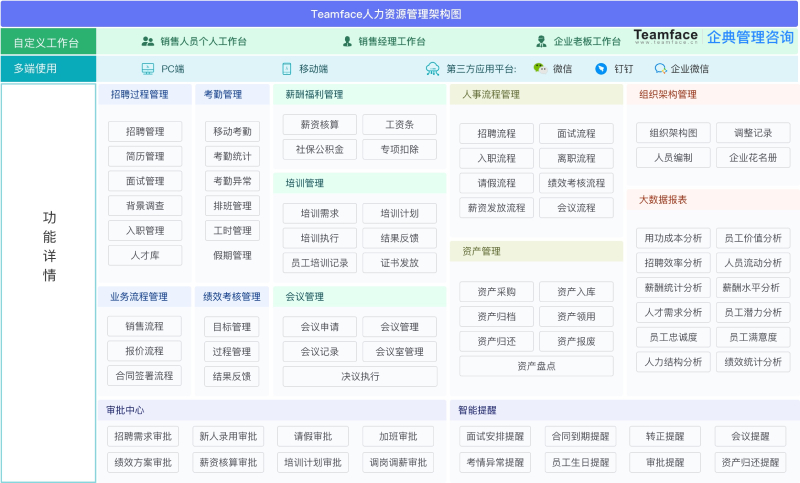Click the third-party platform cloud icon
This screenshot has height=483, width=800.
point(432,69)
